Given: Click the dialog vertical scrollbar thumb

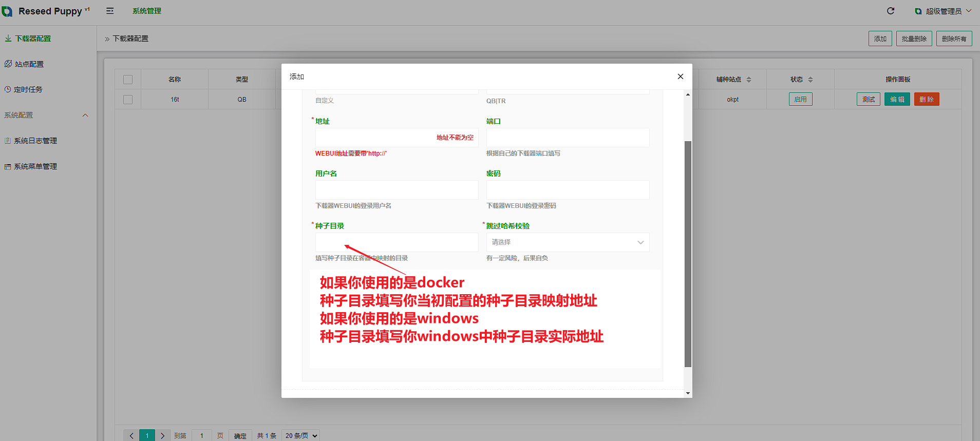Looking at the screenshot, I should coord(688,254).
